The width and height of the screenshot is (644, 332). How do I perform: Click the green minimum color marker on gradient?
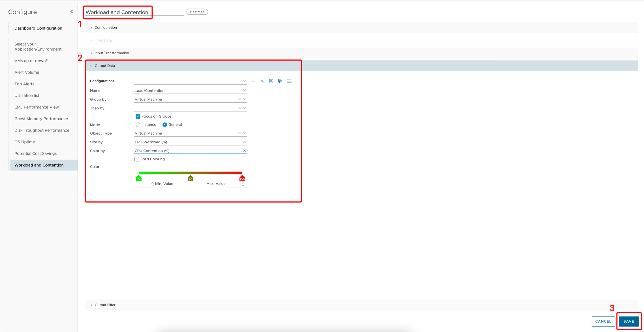[138, 178]
